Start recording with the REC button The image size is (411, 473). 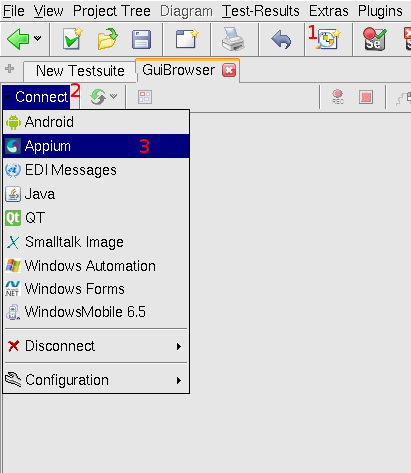click(x=338, y=97)
